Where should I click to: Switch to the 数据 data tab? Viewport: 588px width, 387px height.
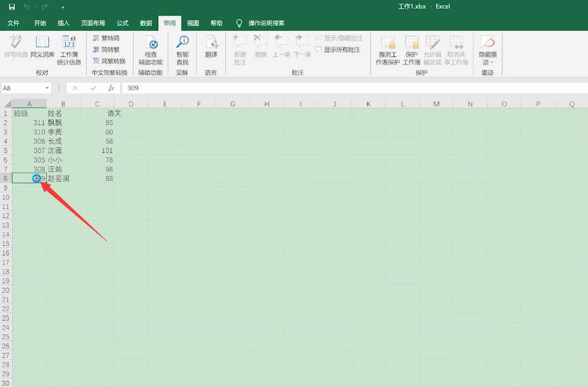[x=146, y=23]
